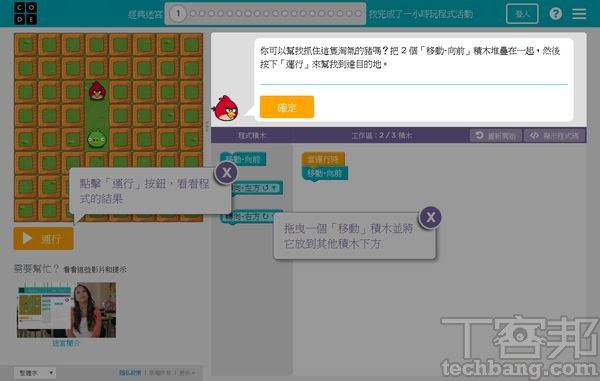Click the maze intro video link below thumbnail
This screenshot has height=381, width=600.
[66, 343]
